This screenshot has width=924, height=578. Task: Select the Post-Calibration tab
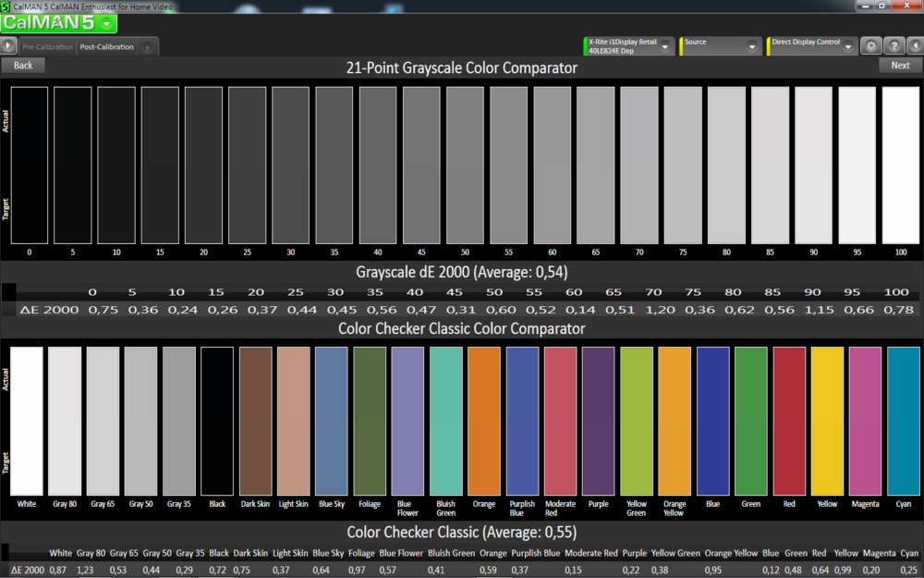click(x=104, y=46)
